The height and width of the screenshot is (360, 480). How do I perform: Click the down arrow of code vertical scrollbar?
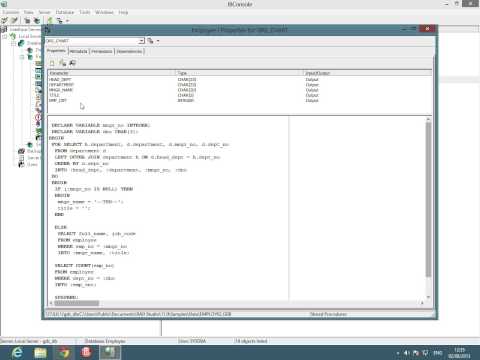428,297
